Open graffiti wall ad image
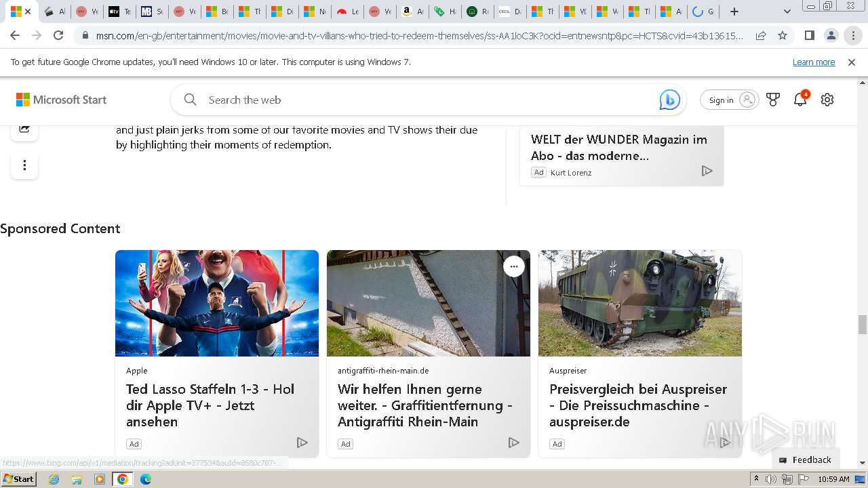Image resolution: width=868 pixels, height=488 pixels. [x=429, y=303]
